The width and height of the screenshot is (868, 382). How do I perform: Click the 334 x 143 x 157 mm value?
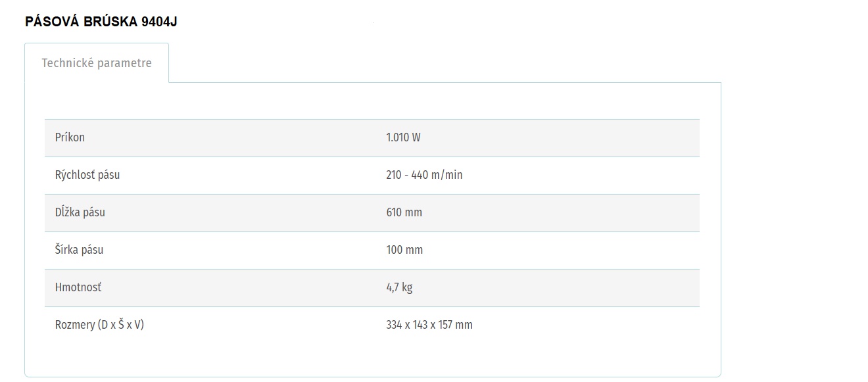click(429, 325)
